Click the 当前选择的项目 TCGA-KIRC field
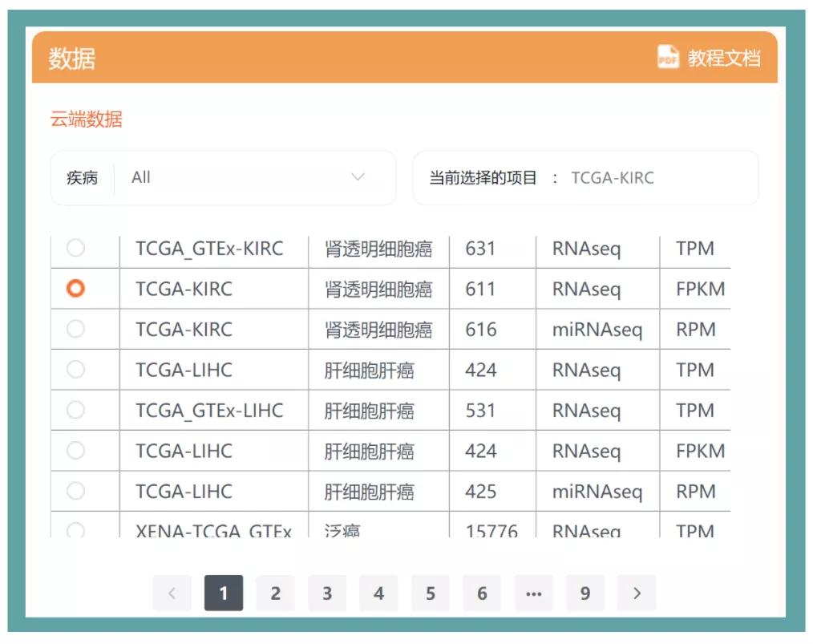Viewport: 813px width, 644px height. coord(587,177)
